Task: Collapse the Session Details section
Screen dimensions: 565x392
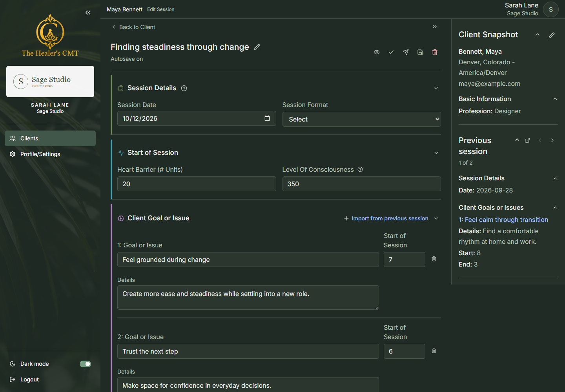Action: point(436,88)
